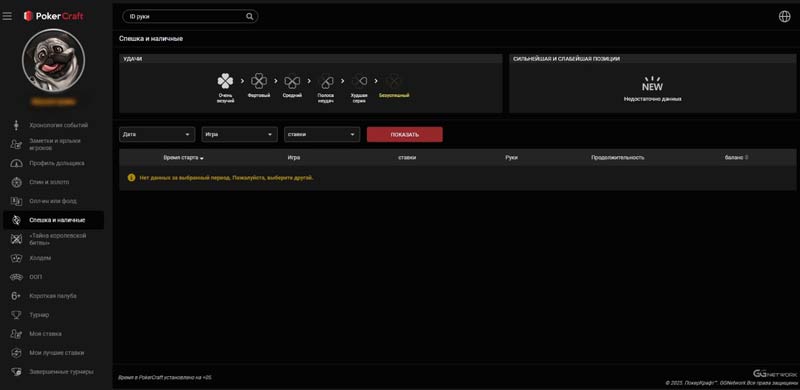Expand the 'Игра' filter dropdown
The width and height of the screenshot is (800, 390).
pos(240,135)
